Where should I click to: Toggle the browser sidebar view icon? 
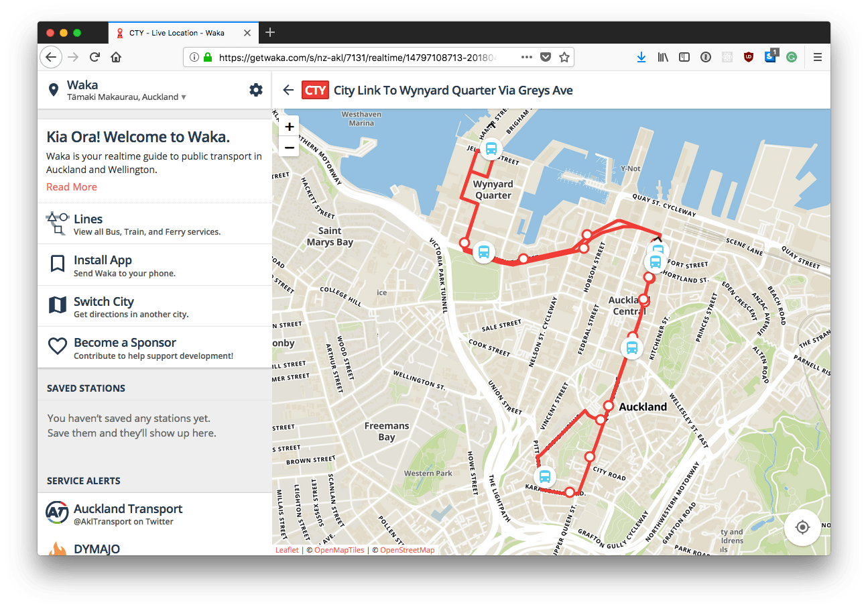coord(684,58)
